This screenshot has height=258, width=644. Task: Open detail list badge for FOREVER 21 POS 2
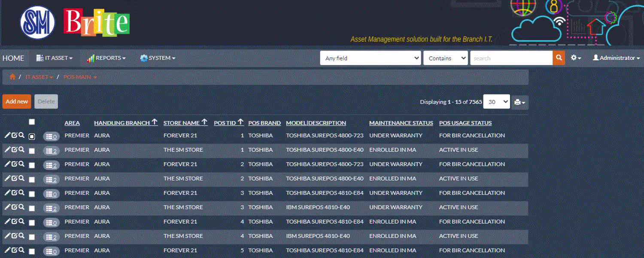pyautogui.click(x=52, y=165)
